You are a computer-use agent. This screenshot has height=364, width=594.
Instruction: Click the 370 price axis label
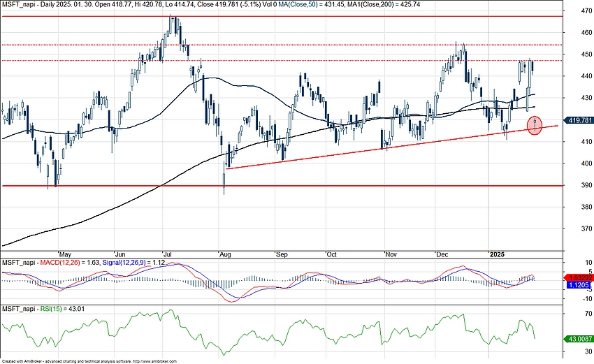(x=587, y=228)
